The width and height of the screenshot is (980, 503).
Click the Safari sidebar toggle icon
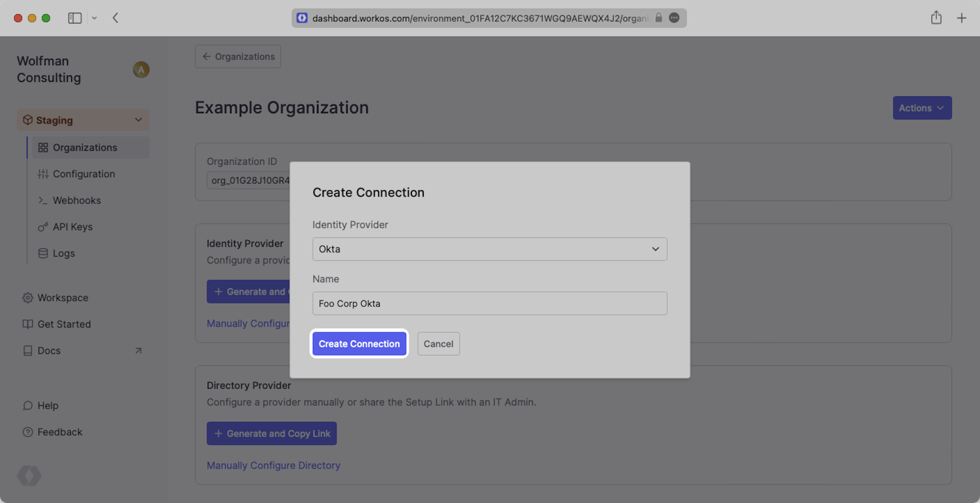(x=75, y=18)
